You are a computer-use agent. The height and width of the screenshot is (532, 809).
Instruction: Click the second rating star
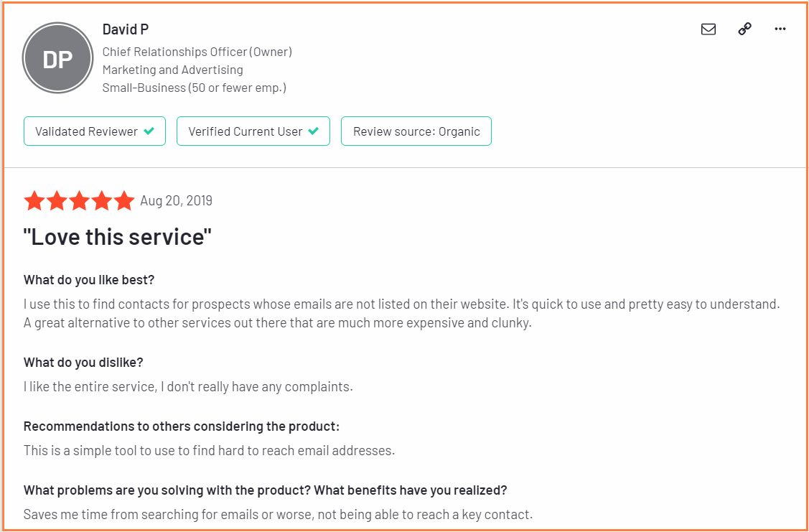[x=56, y=200]
